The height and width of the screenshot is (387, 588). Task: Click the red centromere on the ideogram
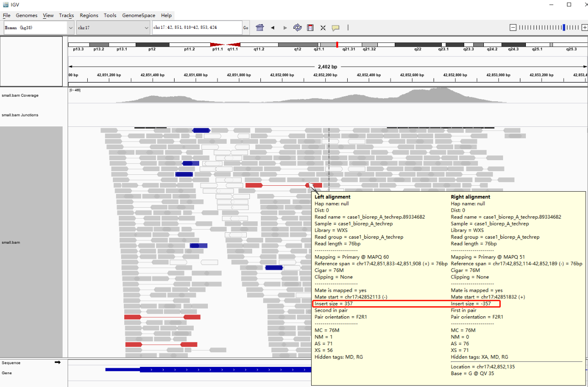coord(225,45)
